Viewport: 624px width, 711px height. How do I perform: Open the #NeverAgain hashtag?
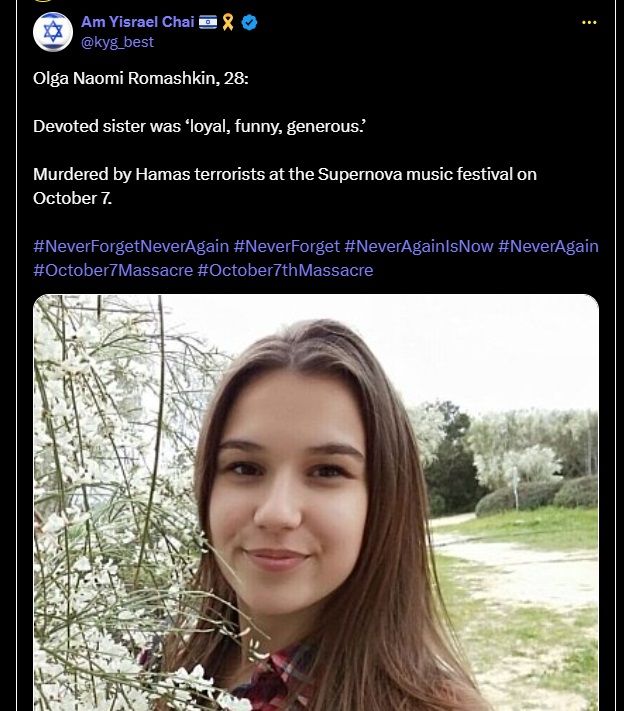[x=548, y=246]
